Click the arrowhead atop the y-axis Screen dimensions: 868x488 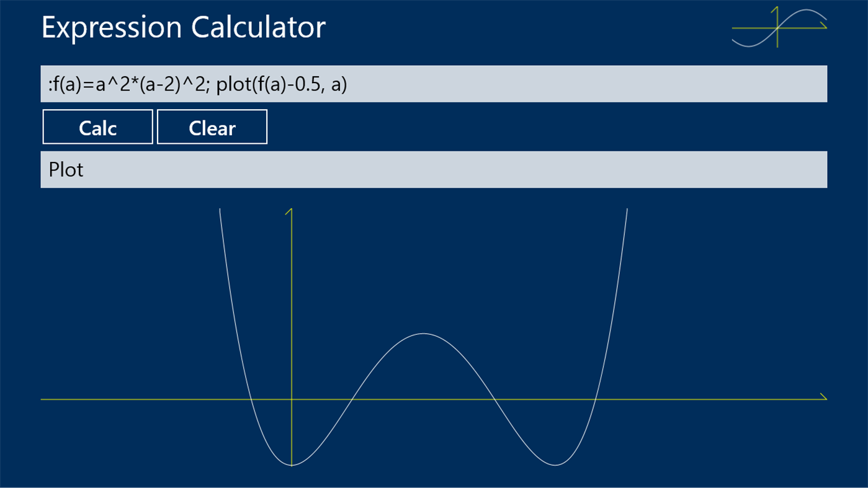pyautogui.click(x=289, y=211)
